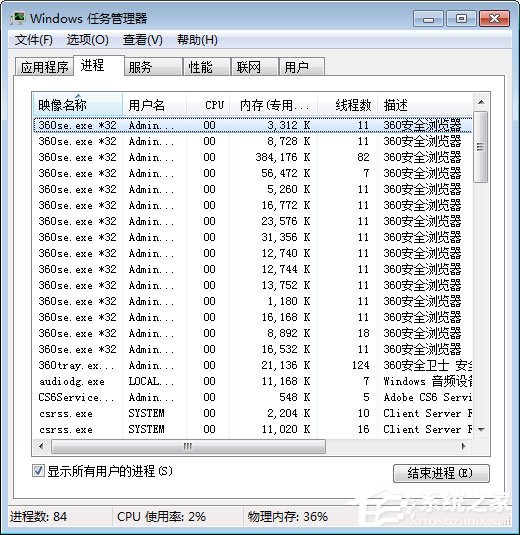The image size is (520, 535).
Task: Click the 结束进程(E) button
Action: (x=441, y=473)
